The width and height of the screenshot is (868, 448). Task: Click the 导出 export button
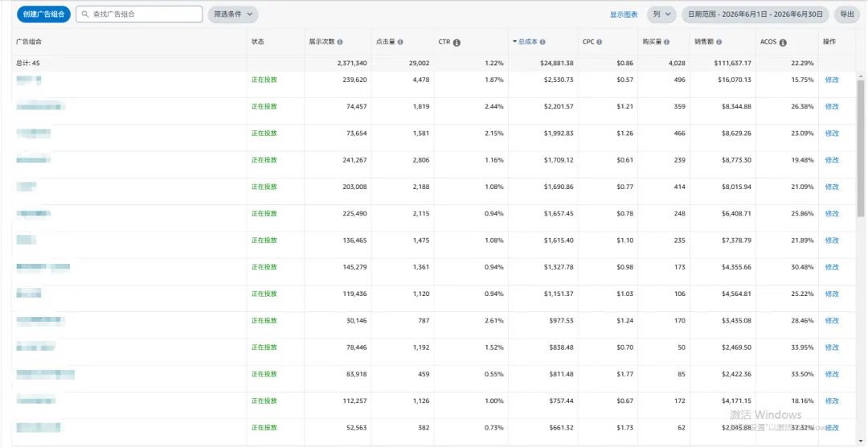pyautogui.click(x=847, y=14)
